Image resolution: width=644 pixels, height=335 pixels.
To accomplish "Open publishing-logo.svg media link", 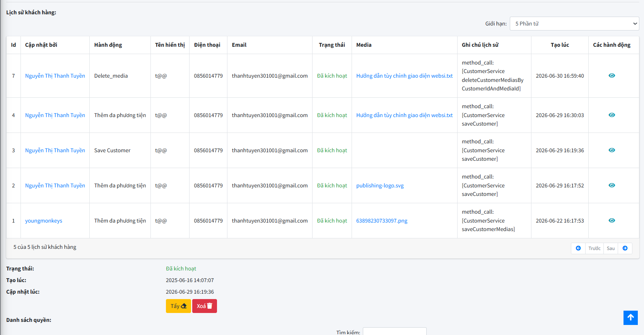I will (380, 185).
